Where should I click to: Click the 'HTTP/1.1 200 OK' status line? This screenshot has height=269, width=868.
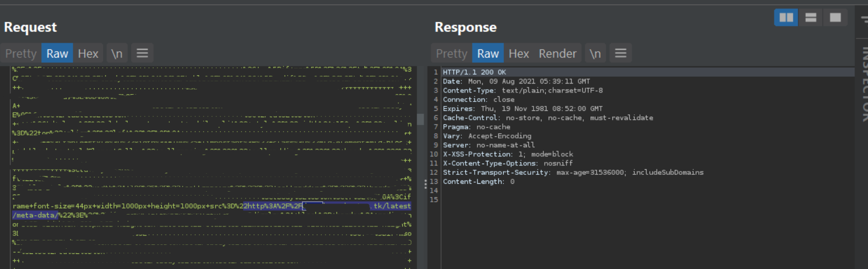[474, 72]
